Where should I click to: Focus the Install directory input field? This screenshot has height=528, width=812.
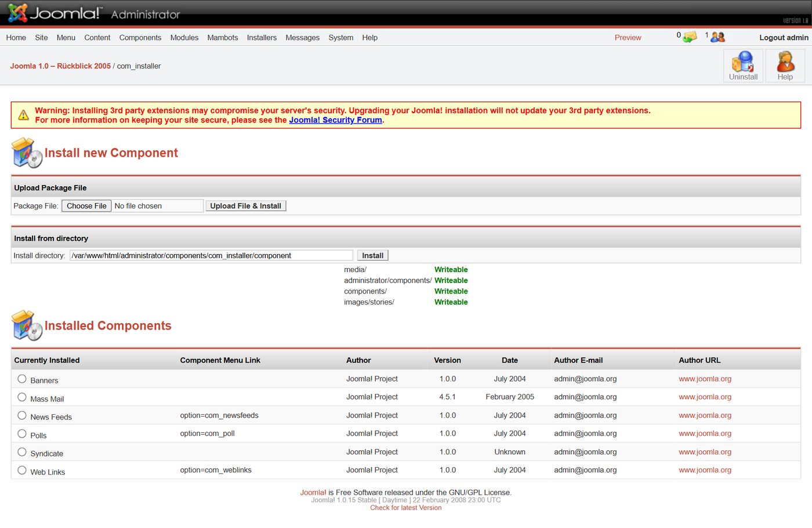[x=211, y=255]
